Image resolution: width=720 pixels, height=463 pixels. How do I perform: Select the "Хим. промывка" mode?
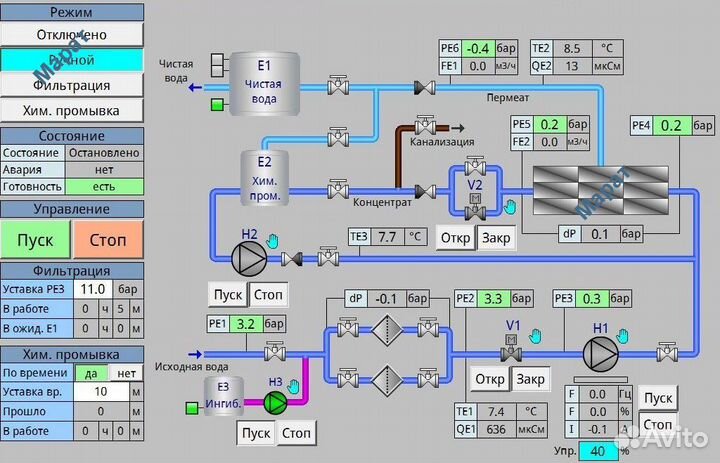(x=72, y=110)
